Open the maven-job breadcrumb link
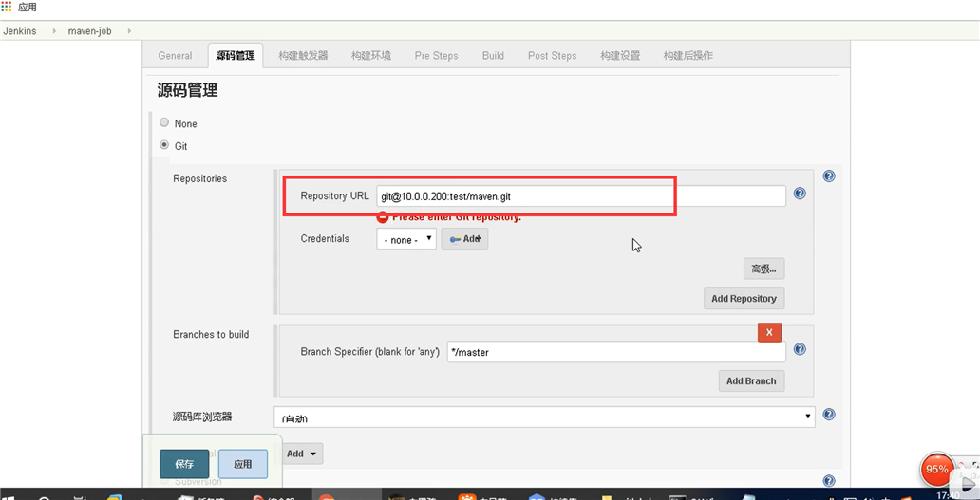 click(90, 30)
